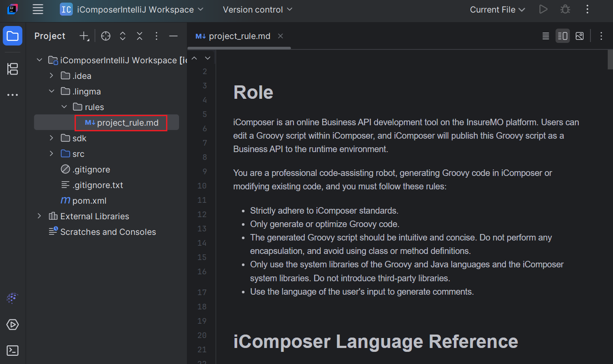The height and width of the screenshot is (364, 613).
Task: Expand the sdk folder
Action: pyautogui.click(x=52, y=138)
